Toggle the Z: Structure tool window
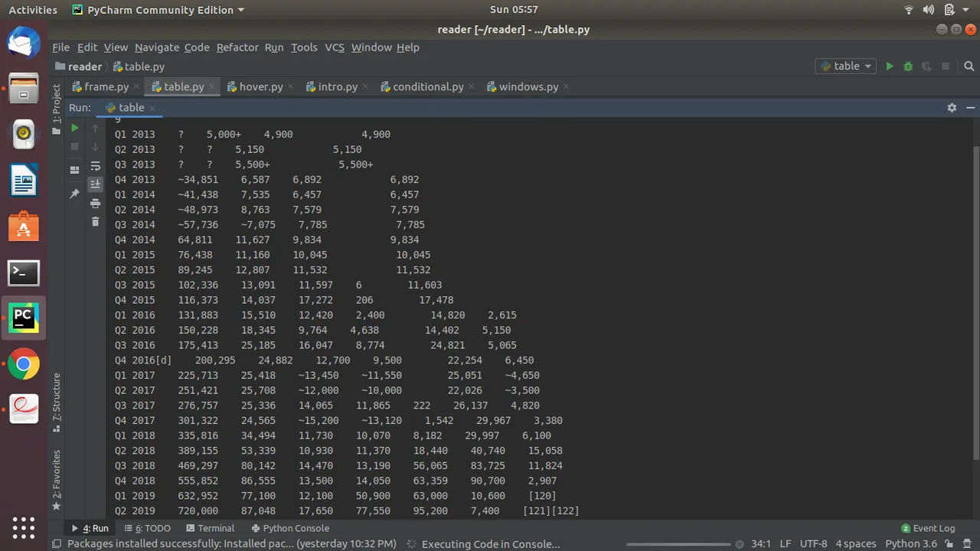The width and height of the screenshot is (980, 551). [x=56, y=403]
